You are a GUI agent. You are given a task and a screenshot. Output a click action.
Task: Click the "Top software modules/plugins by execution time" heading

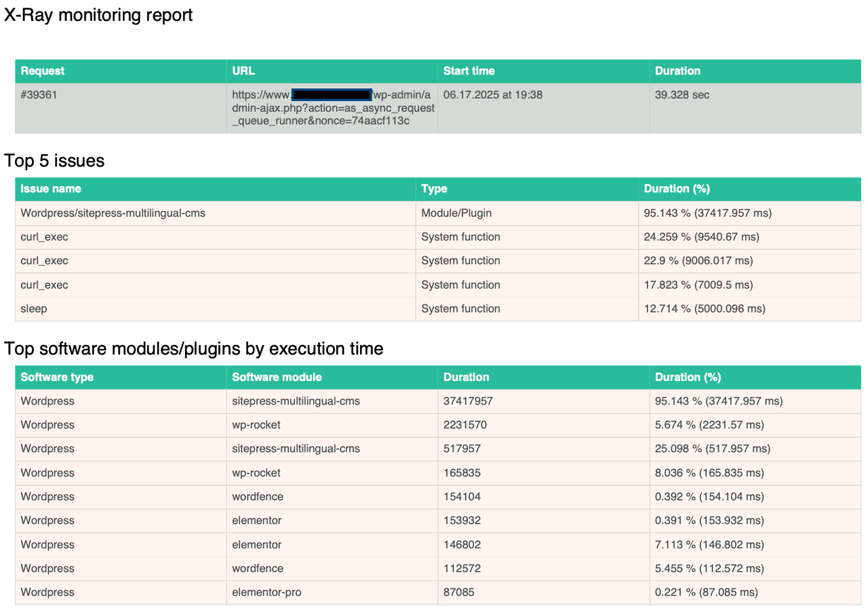pyautogui.click(x=194, y=348)
